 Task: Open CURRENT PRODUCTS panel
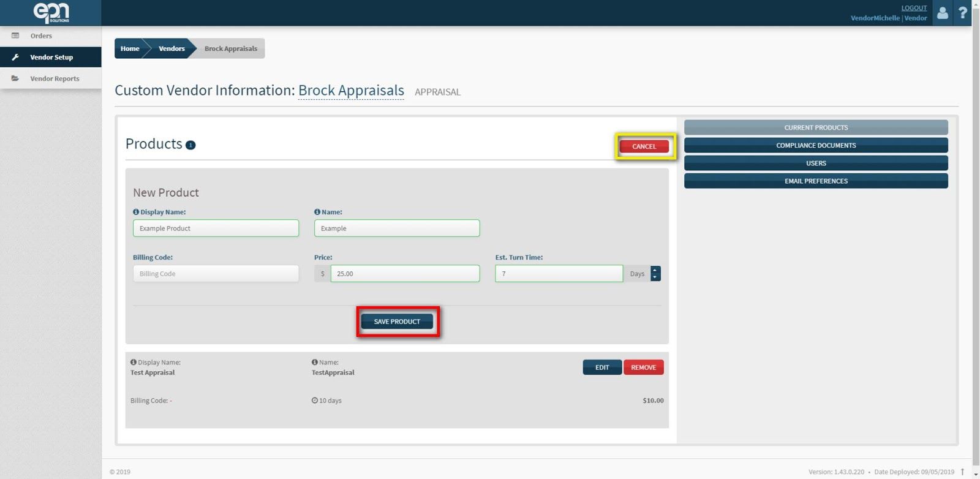point(816,127)
